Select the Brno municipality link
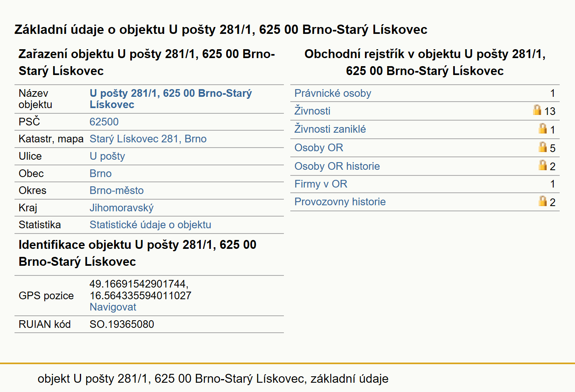The height and width of the screenshot is (392, 575). point(100,173)
